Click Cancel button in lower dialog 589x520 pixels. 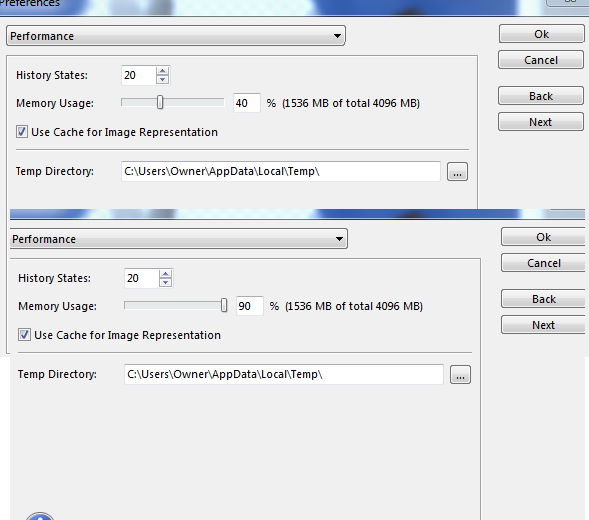(544, 263)
